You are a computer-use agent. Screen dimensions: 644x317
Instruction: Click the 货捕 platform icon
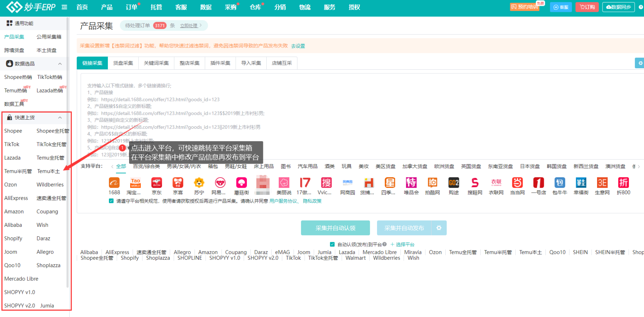[x=369, y=182]
